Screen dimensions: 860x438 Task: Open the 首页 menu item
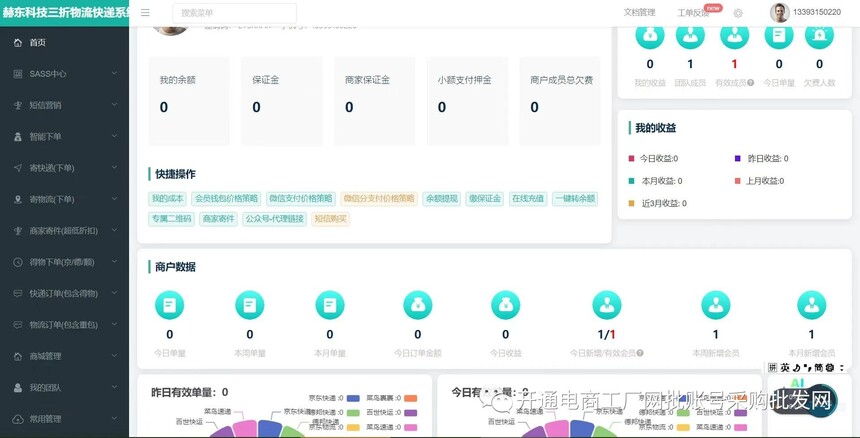[64, 42]
